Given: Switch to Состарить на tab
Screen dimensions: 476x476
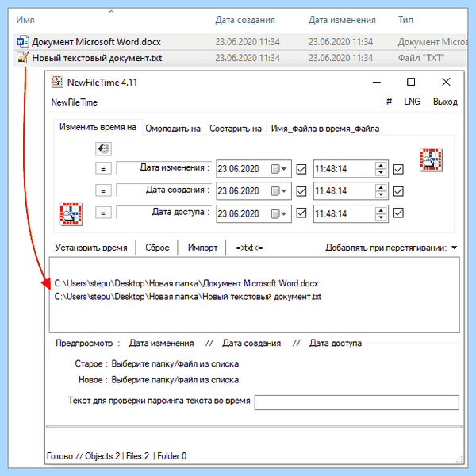Looking at the screenshot, I should (x=236, y=129).
